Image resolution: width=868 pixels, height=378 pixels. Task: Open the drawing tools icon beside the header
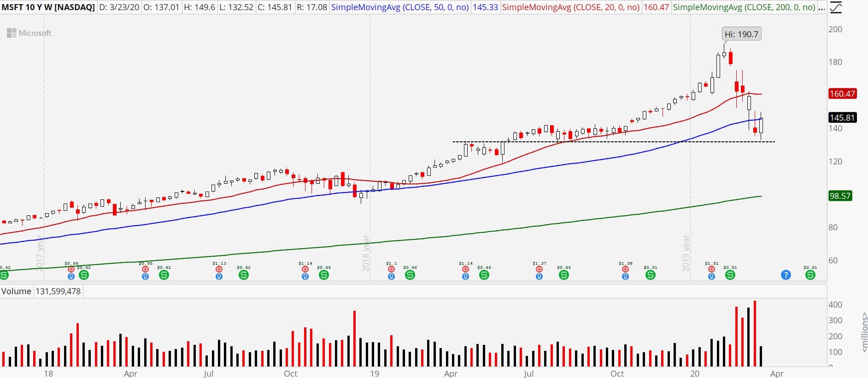(836, 7)
